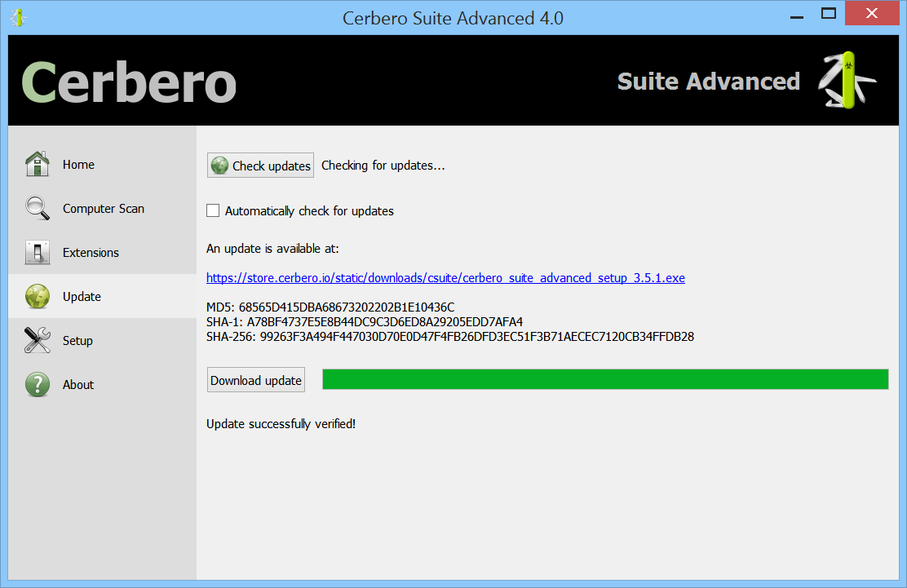This screenshot has height=588, width=907.
Task: Click the Setup wrench and screwdriver icon
Action: click(x=38, y=340)
